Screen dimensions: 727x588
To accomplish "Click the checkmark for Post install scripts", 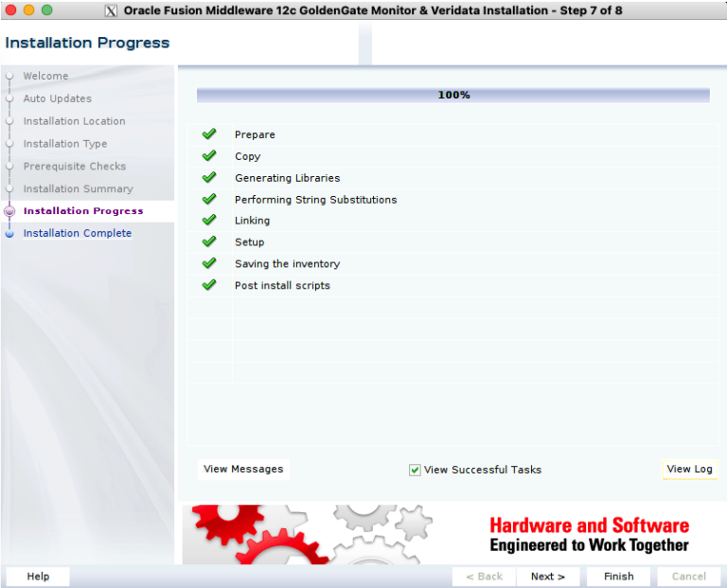I will (x=209, y=285).
